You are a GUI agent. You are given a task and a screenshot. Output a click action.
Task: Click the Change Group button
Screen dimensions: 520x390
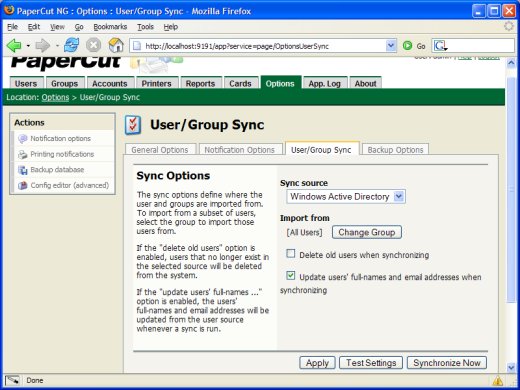[367, 232]
